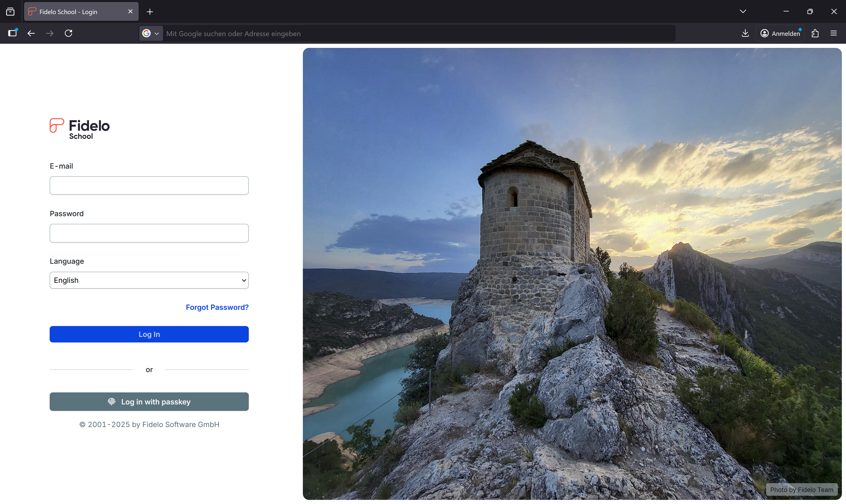Focus the E-mail input field

pyautogui.click(x=149, y=185)
